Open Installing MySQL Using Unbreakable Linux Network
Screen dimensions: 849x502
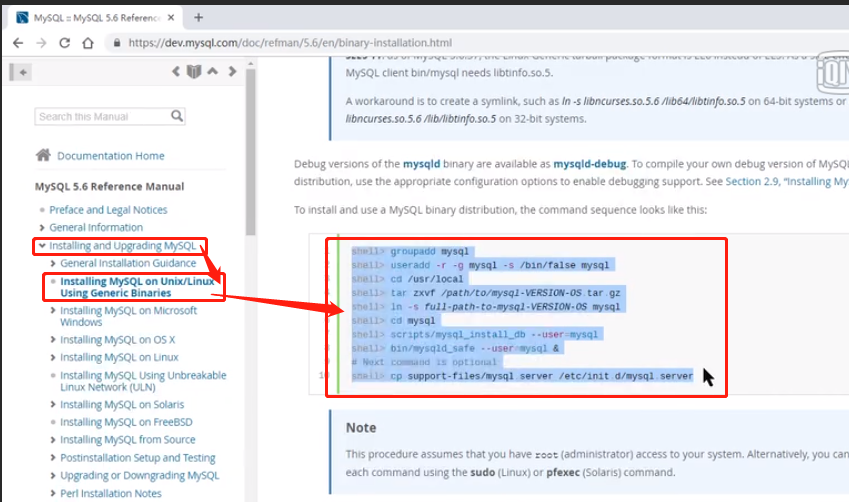[143, 381]
